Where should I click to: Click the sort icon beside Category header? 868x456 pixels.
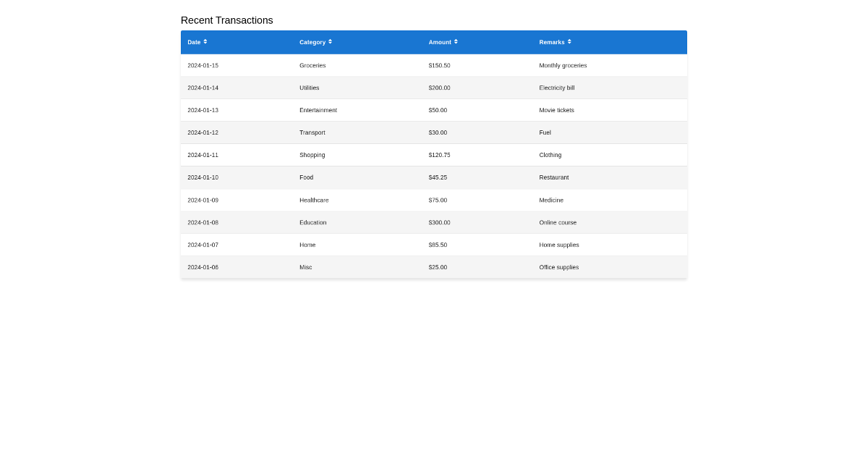click(x=331, y=42)
